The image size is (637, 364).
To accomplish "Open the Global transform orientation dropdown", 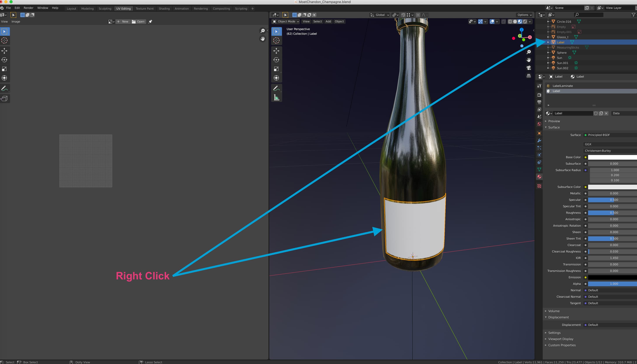I will coord(380,15).
